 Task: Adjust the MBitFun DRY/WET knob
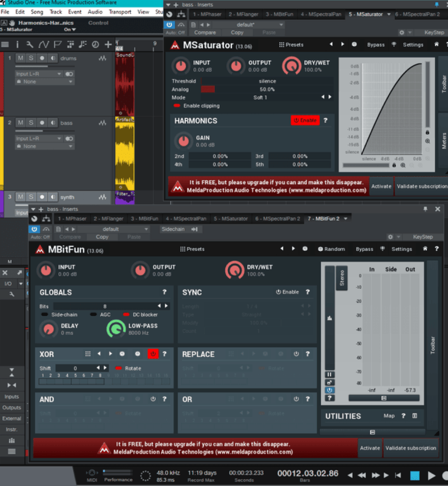click(x=235, y=270)
